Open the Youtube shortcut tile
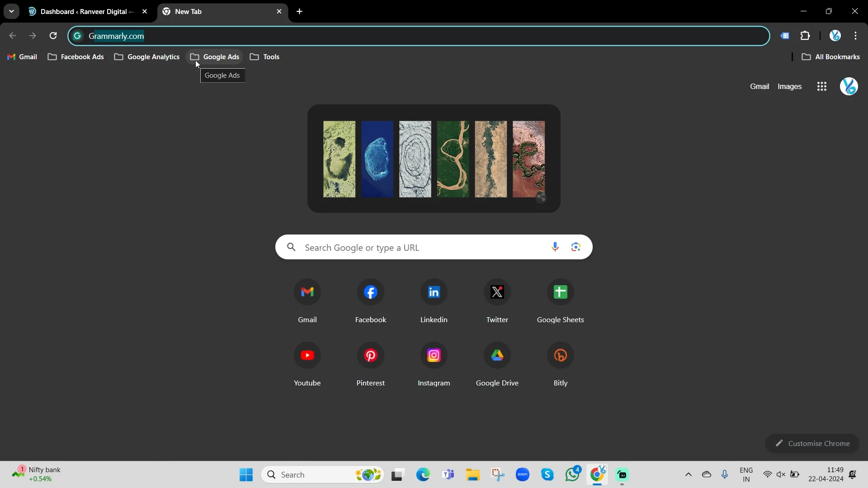The height and width of the screenshot is (488, 868). [307, 364]
